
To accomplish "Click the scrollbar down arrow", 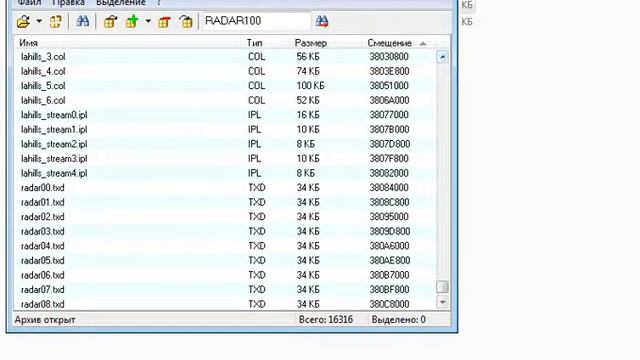I will [442, 302].
